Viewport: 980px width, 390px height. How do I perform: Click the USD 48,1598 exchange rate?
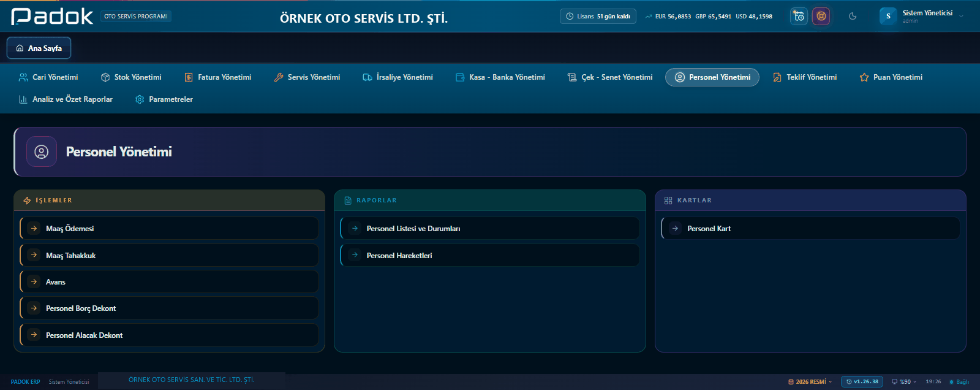point(754,17)
